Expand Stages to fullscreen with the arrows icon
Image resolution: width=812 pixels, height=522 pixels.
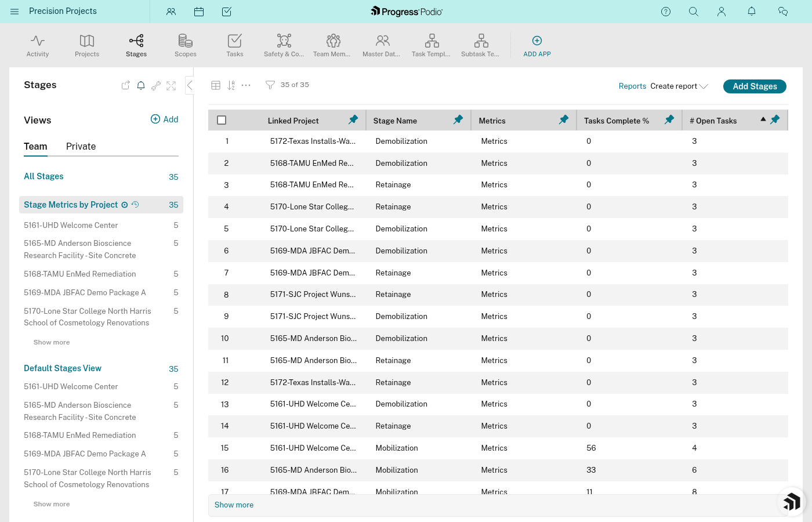171,85
